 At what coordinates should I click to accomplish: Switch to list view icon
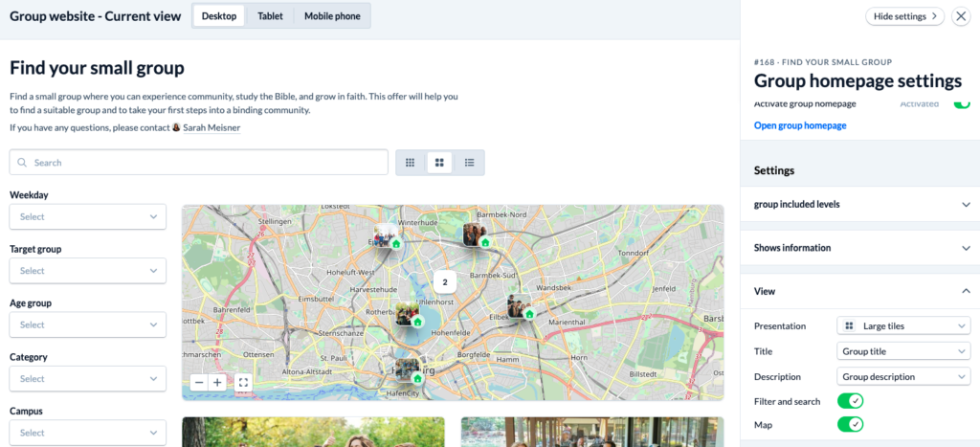[469, 163]
